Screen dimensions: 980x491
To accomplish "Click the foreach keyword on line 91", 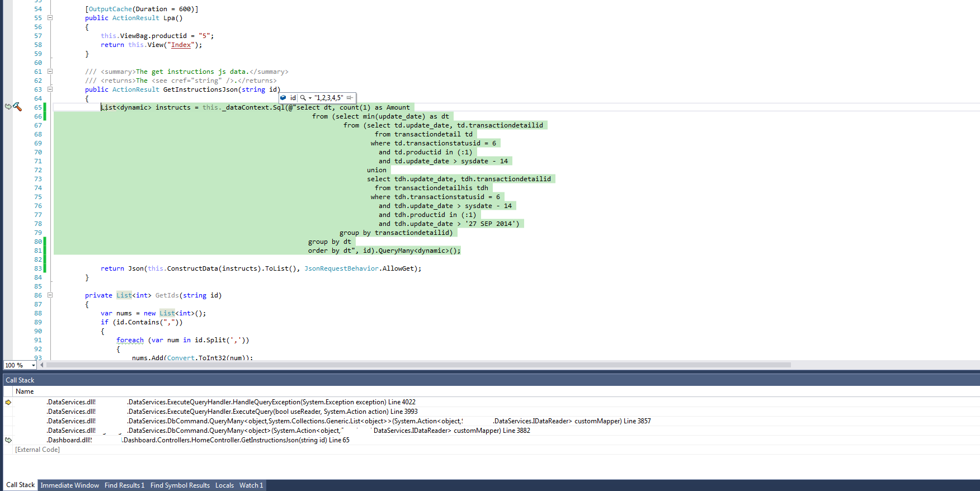I will click(130, 340).
